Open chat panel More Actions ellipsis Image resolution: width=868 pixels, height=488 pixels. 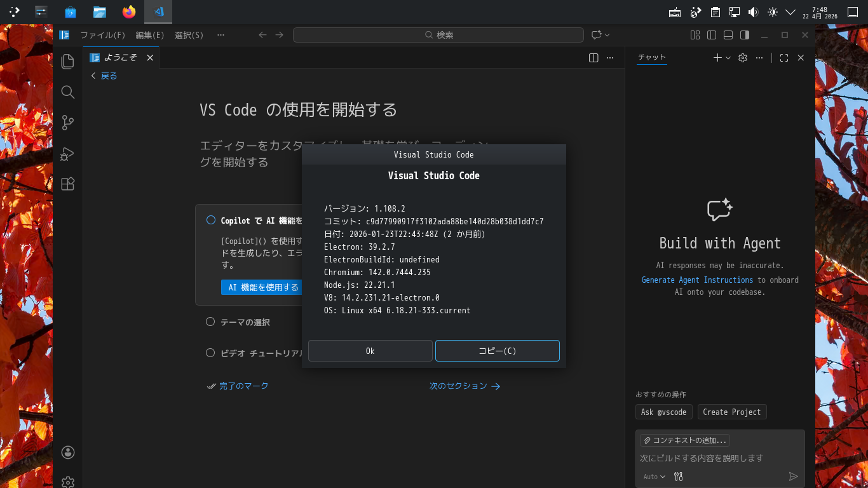(x=759, y=58)
